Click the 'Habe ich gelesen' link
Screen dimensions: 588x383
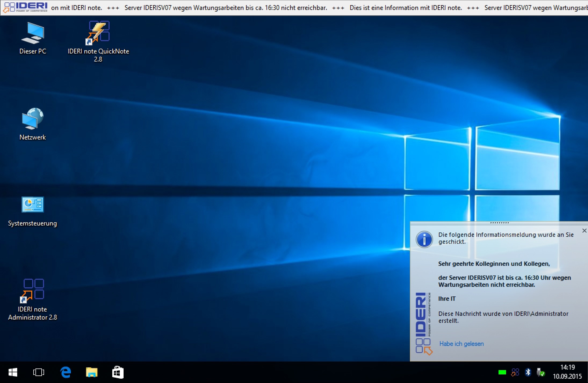(x=461, y=344)
